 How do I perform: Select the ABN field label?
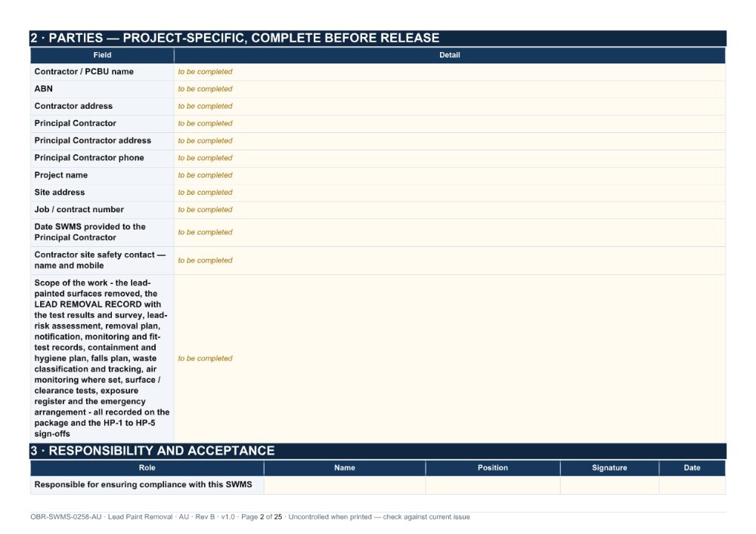point(43,88)
